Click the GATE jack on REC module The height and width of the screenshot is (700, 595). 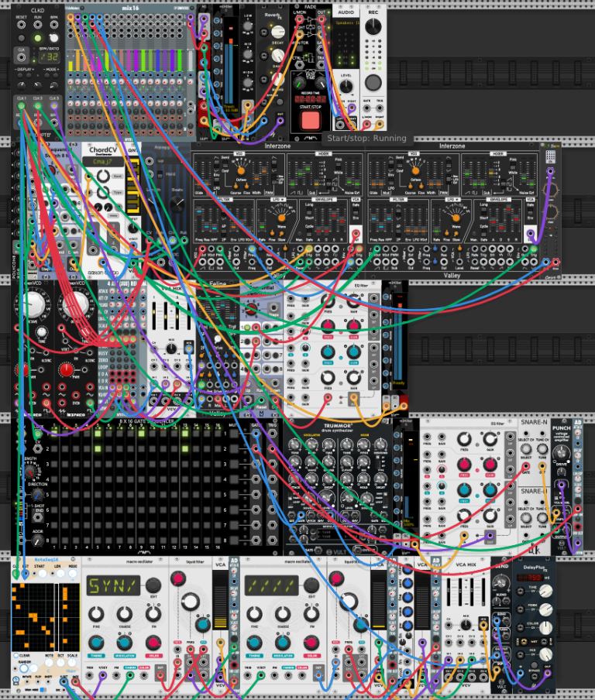tap(366, 110)
